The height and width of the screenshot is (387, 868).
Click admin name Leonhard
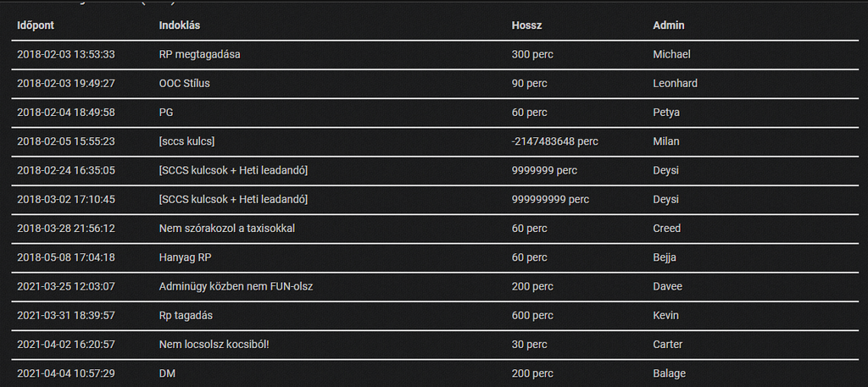(x=675, y=83)
